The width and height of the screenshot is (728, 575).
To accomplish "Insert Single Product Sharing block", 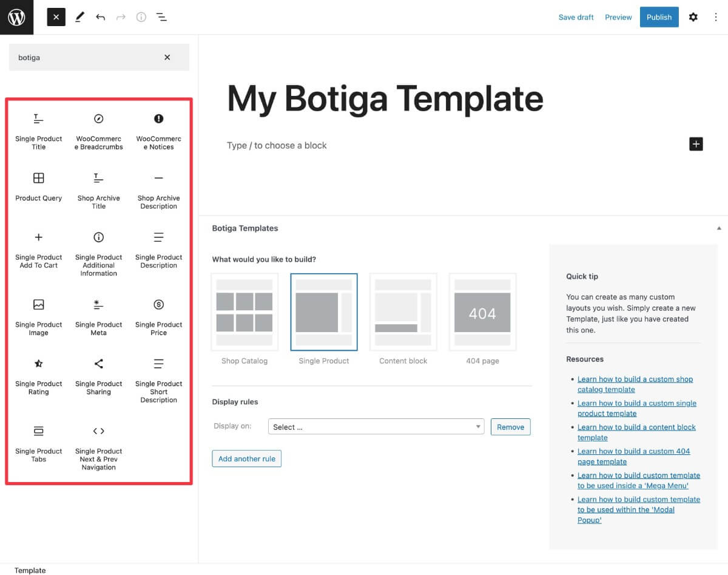I will (99, 377).
